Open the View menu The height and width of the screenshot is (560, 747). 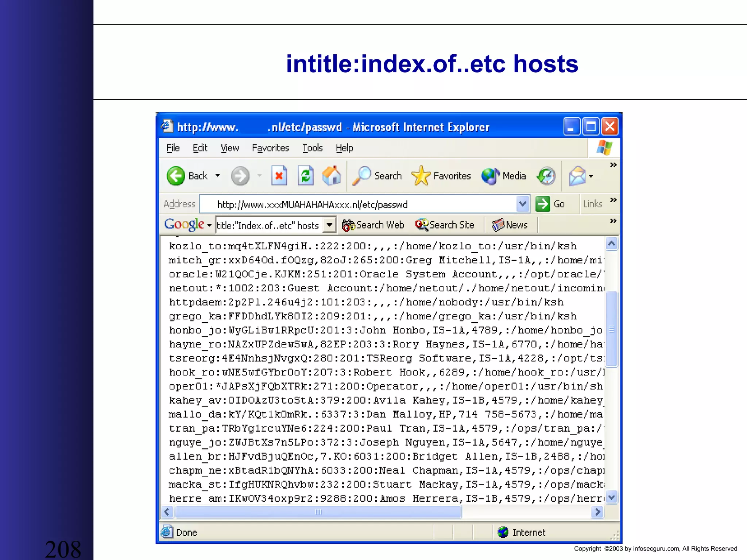pyautogui.click(x=230, y=148)
